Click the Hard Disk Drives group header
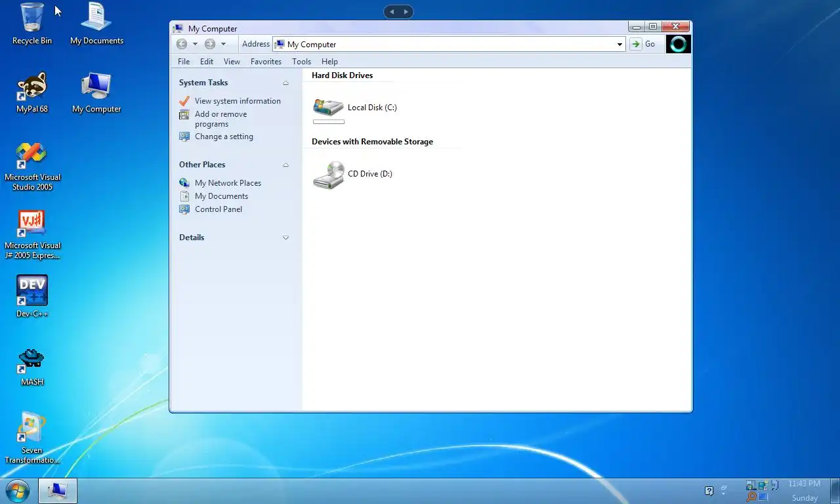Image resolution: width=840 pixels, height=504 pixels. [342, 75]
